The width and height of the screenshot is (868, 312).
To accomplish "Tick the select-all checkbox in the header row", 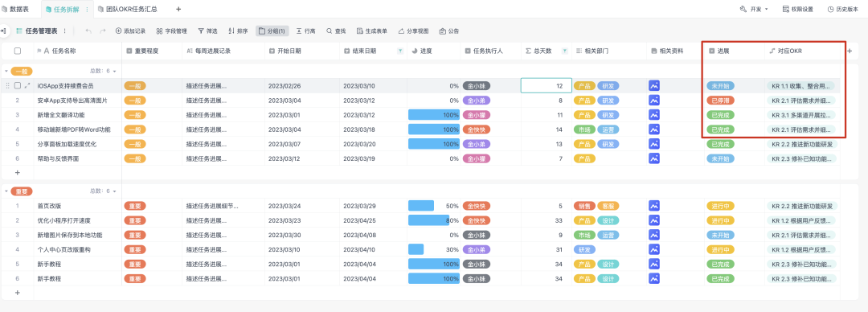I will pyautogui.click(x=18, y=51).
